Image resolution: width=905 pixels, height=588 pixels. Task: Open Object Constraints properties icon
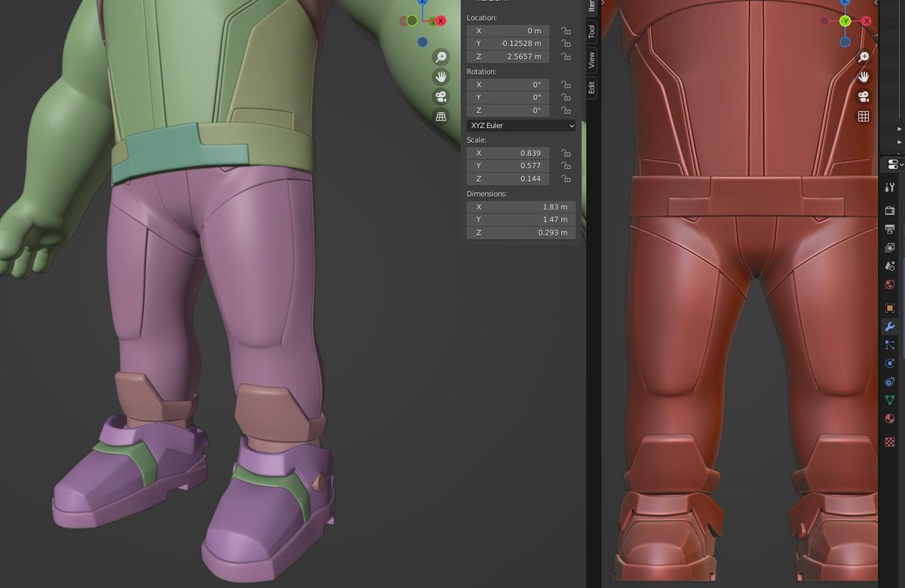point(890,381)
